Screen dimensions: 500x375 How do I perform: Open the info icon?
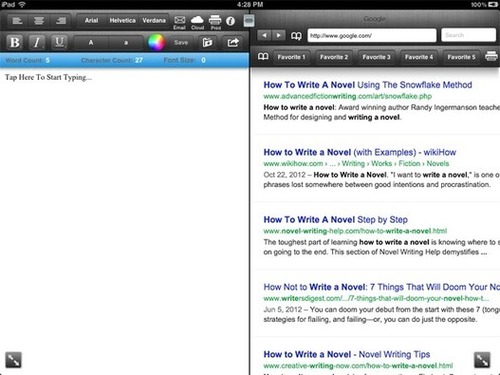pyautogui.click(x=230, y=21)
